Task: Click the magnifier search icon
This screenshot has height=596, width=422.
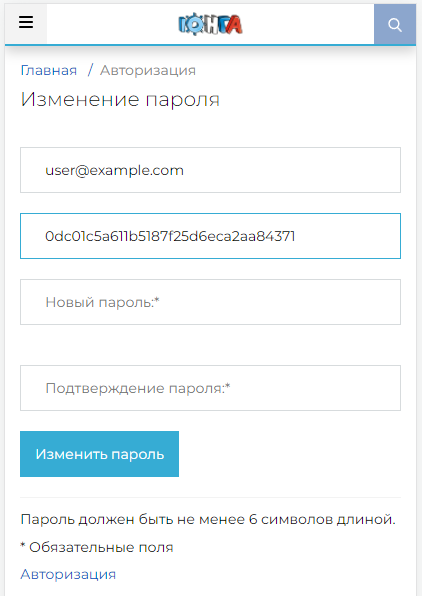Action: 395,25
